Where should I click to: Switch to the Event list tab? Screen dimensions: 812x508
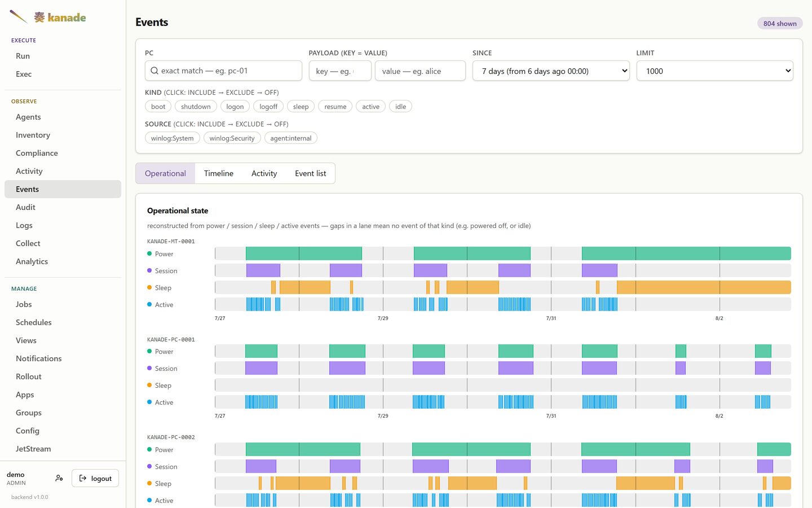311,173
